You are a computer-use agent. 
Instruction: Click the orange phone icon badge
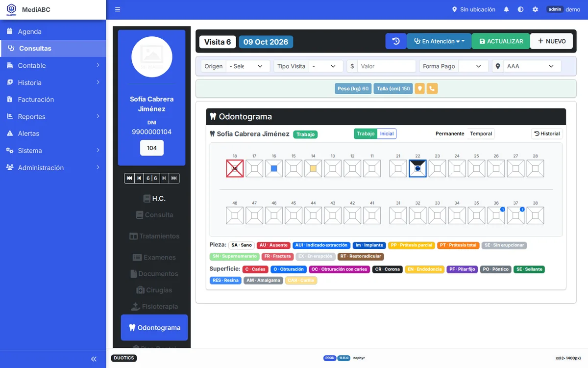point(432,89)
